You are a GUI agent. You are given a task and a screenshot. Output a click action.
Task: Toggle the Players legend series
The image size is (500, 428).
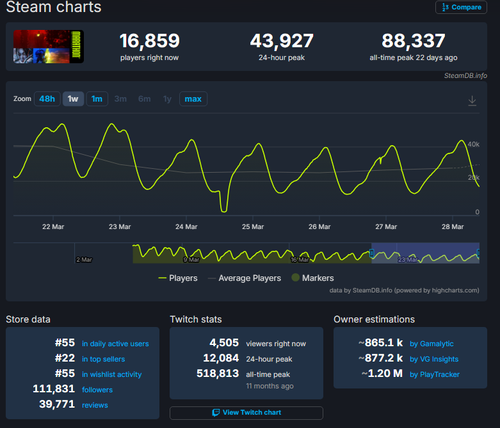[178, 278]
